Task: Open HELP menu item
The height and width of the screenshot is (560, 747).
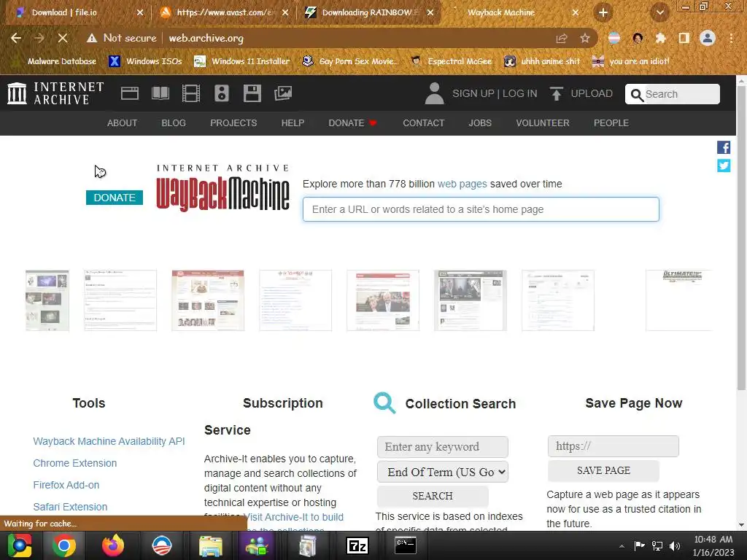Action: click(x=293, y=122)
